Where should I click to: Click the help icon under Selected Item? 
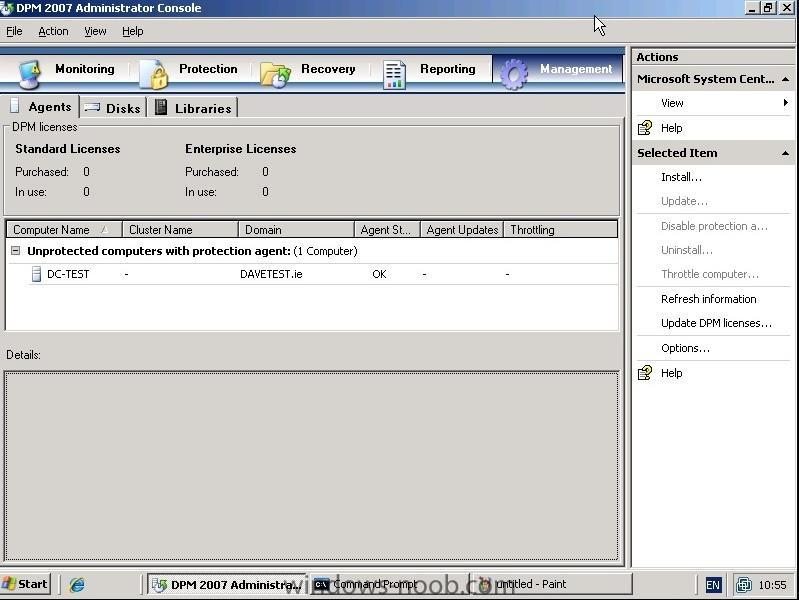tap(645, 373)
